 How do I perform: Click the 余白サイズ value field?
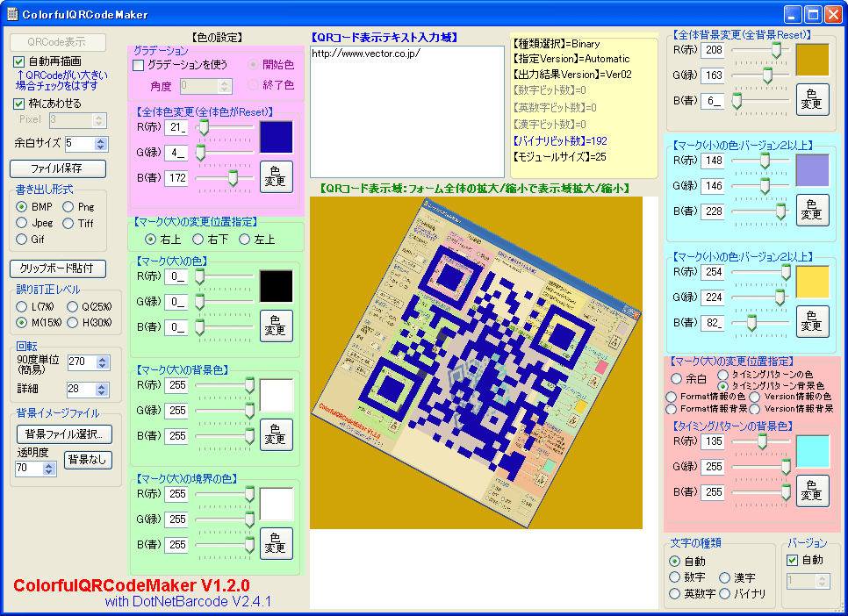[x=80, y=144]
